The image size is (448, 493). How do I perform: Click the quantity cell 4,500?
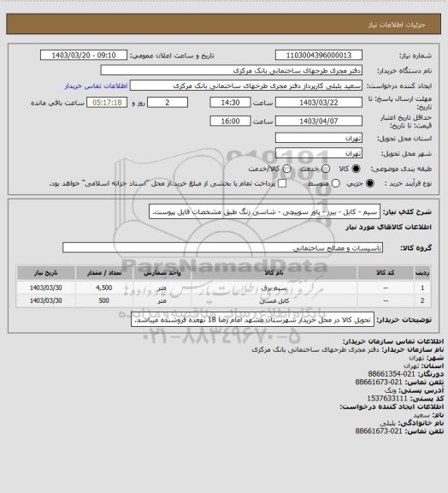[x=104, y=288]
